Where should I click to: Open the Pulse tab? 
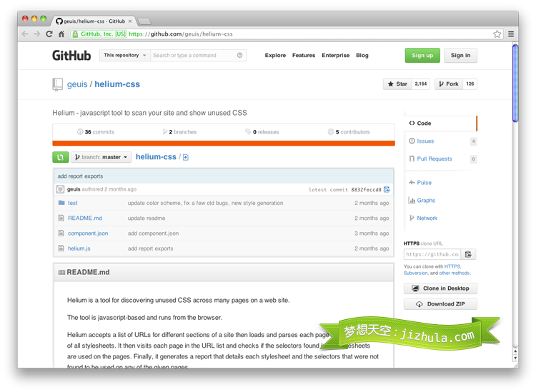[425, 183]
